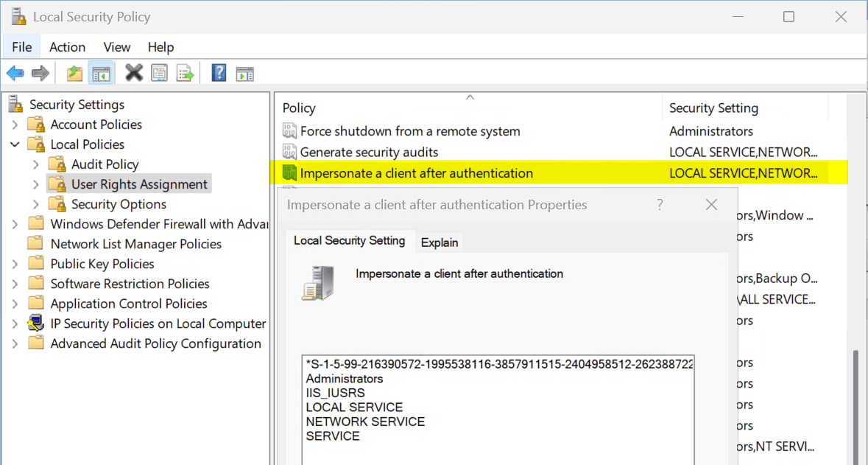Select Security Options in the tree
Image resolution: width=868 pixels, height=465 pixels.
[119, 204]
